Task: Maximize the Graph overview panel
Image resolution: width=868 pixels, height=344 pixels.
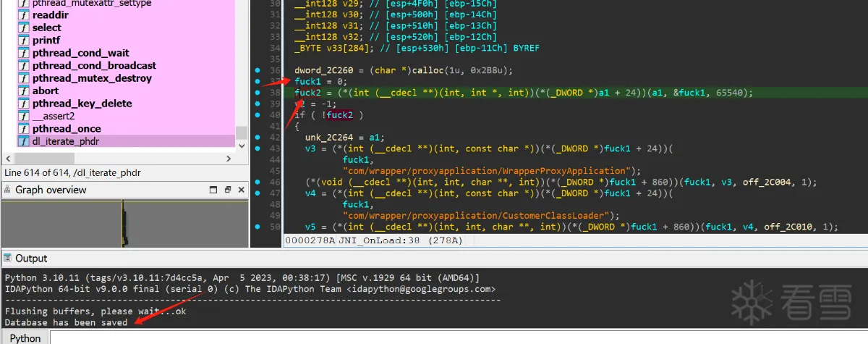Action: point(214,190)
